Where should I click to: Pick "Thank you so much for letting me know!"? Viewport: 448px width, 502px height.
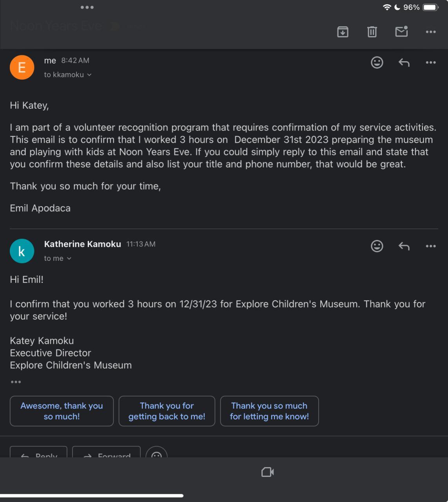pos(269,411)
